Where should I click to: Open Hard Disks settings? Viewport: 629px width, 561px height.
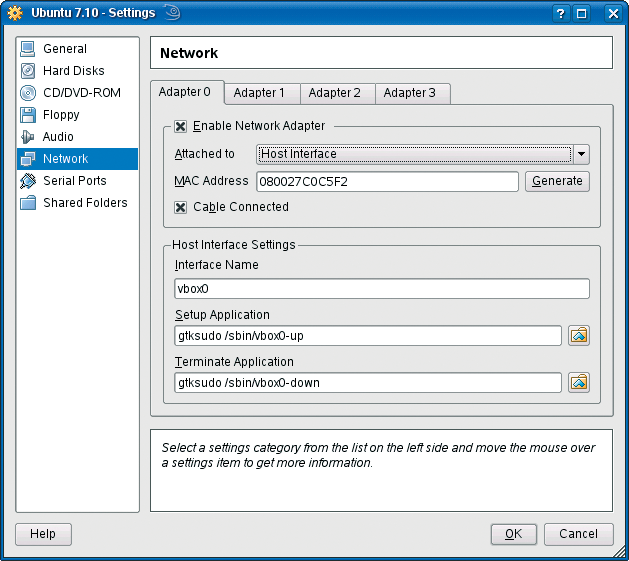(x=77, y=71)
